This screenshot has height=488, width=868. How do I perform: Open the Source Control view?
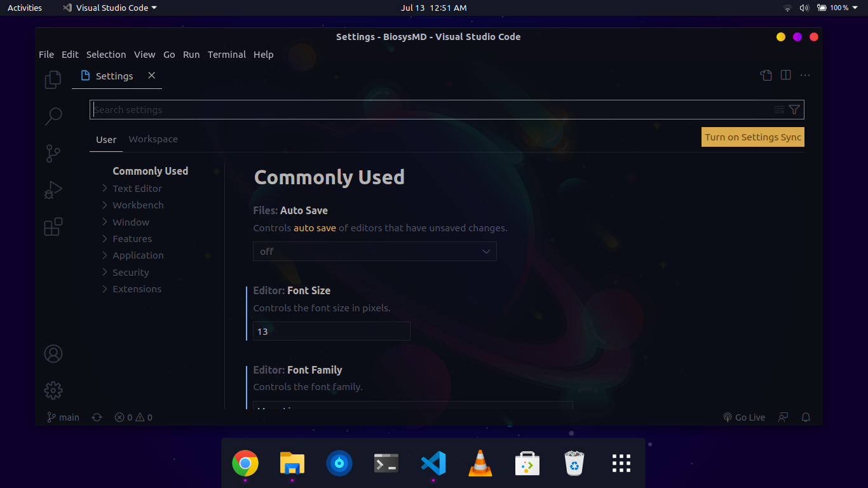[53, 153]
